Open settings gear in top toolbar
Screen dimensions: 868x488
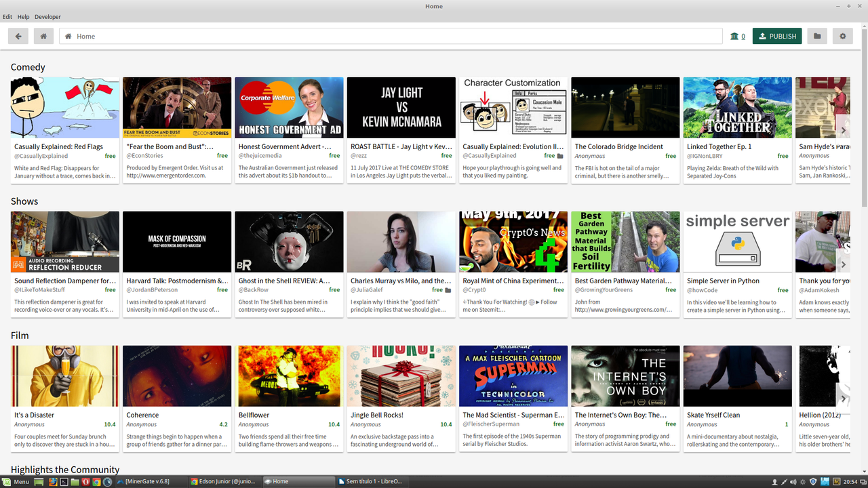843,36
